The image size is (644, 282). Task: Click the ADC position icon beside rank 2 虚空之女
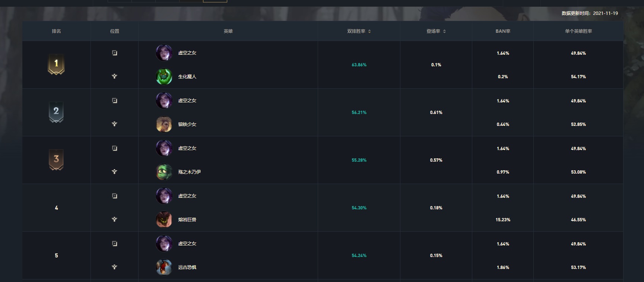point(115,101)
